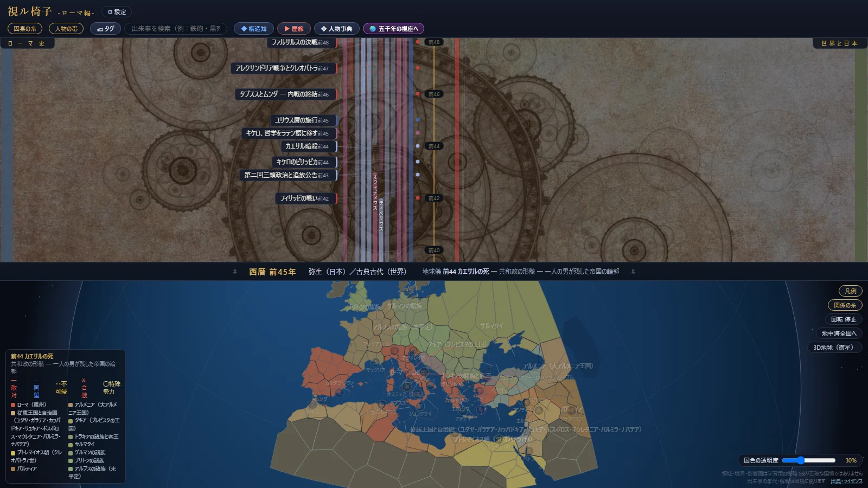
Task: Click the white dot beside キケロのピリッピカ
Action: tap(418, 162)
